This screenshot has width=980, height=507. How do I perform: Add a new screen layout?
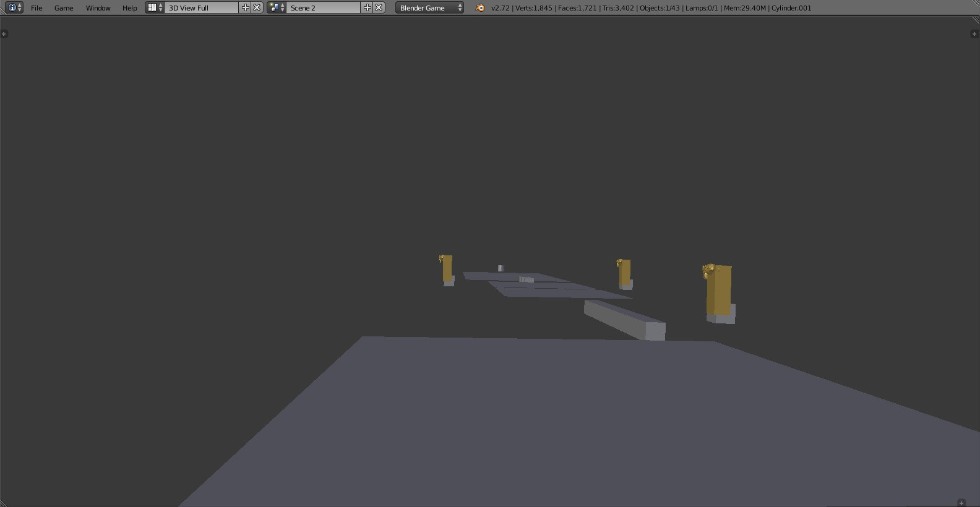click(246, 7)
